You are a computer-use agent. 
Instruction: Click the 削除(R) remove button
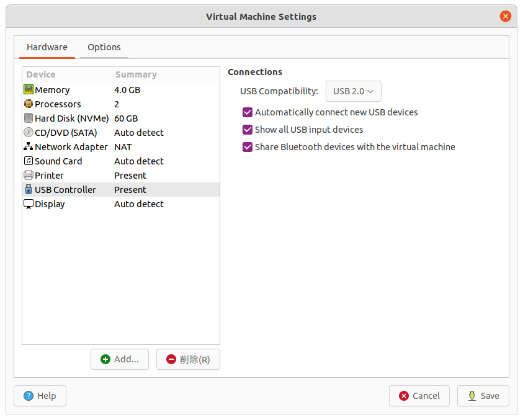pos(188,359)
